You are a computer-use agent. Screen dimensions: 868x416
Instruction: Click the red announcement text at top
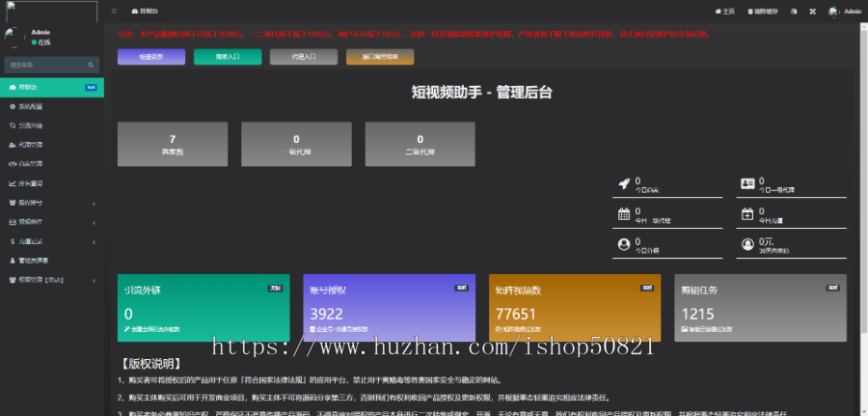[414, 35]
